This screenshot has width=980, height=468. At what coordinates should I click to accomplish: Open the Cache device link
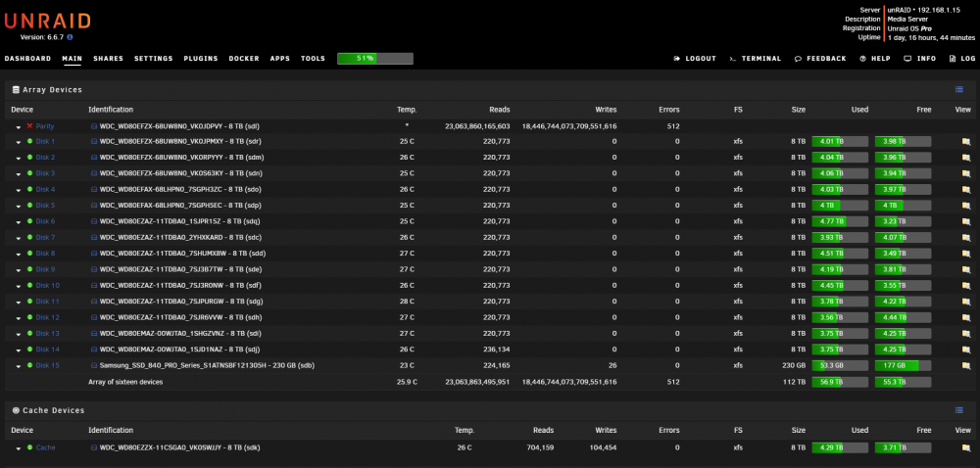[x=46, y=447]
